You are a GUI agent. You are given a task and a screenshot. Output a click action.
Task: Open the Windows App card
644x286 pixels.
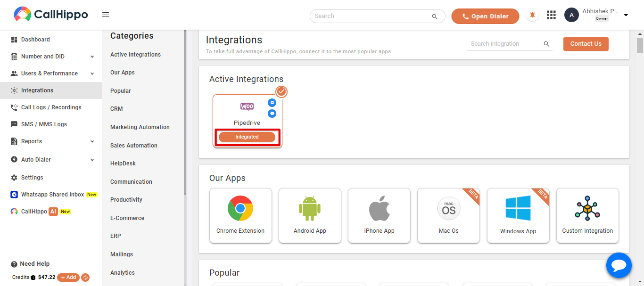(x=518, y=216)
